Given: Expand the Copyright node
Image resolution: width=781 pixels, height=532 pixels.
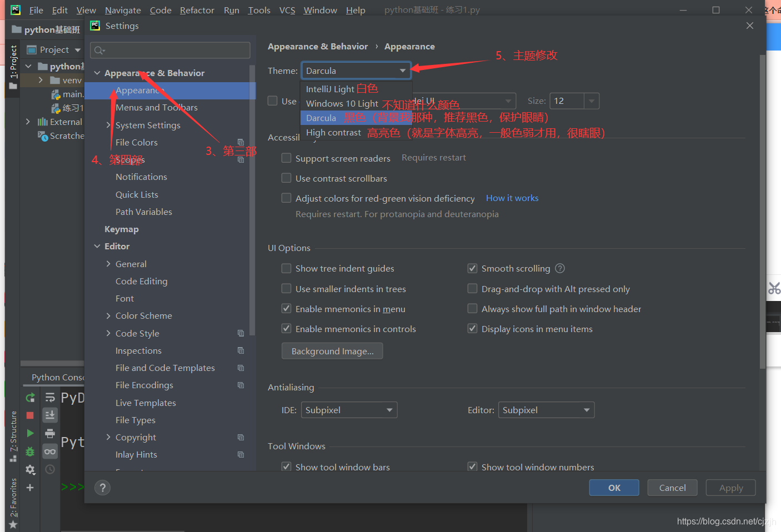Looking at the screenshot, I should click(x=108, y=437).
